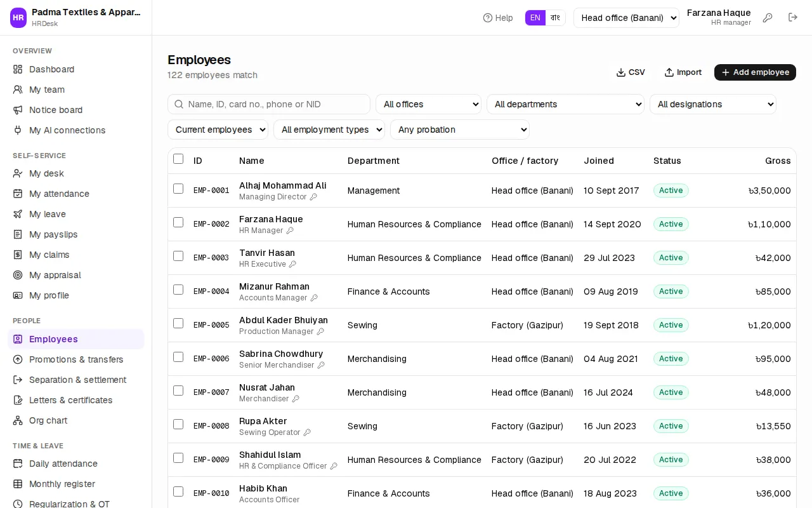The height and width of the screenshot is (508, 812).
Task: Click key icon next to Senior Merchandiser
Action: click(321, 365)
